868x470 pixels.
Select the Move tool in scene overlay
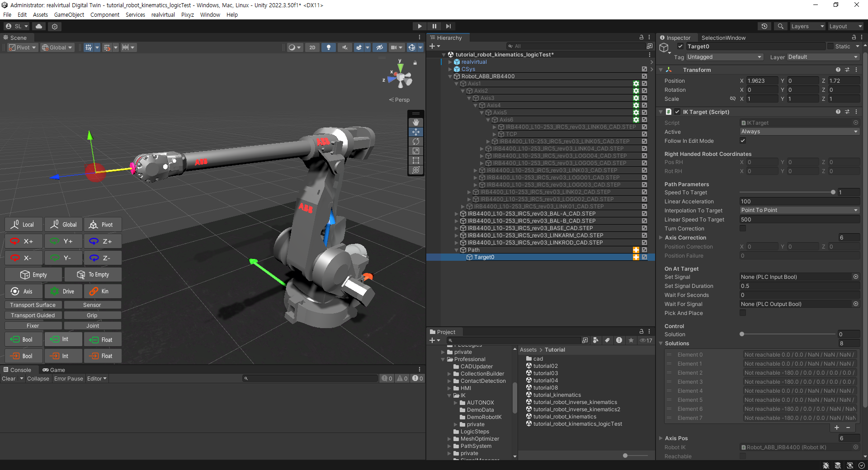pos(416,132)
